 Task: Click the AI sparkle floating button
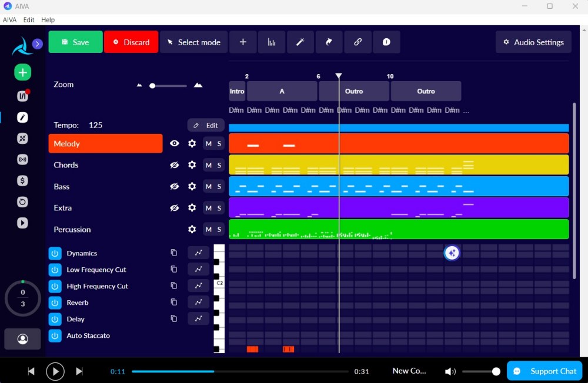452,253
